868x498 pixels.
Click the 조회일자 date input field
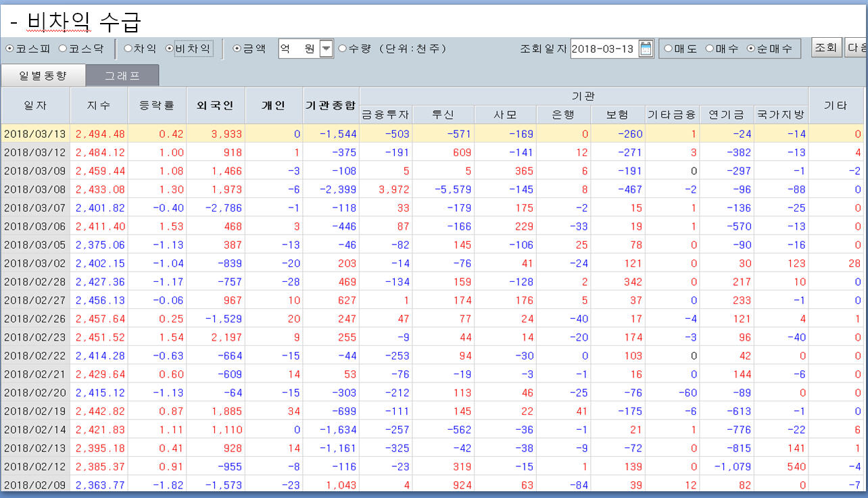click(x=603, y=49)
